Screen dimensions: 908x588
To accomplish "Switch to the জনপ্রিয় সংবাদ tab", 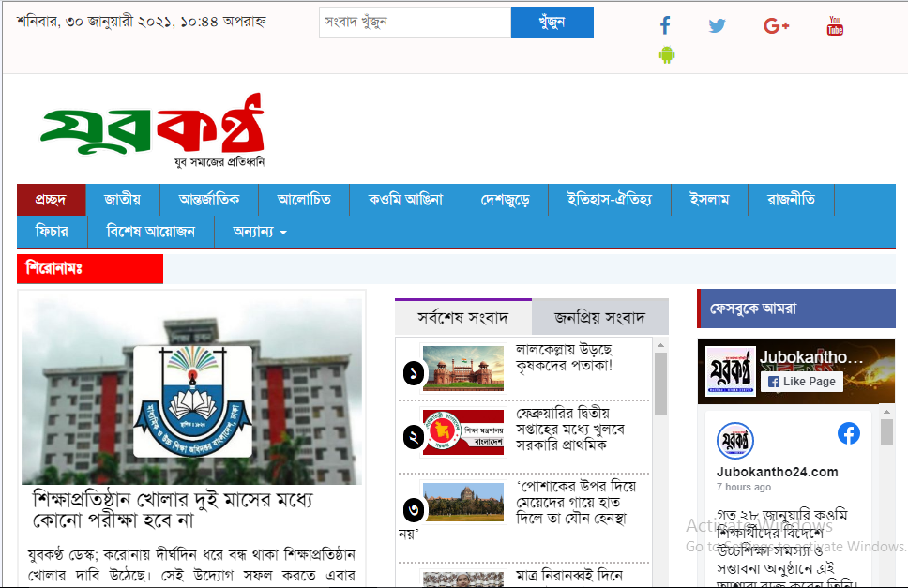I will point(599,317).
